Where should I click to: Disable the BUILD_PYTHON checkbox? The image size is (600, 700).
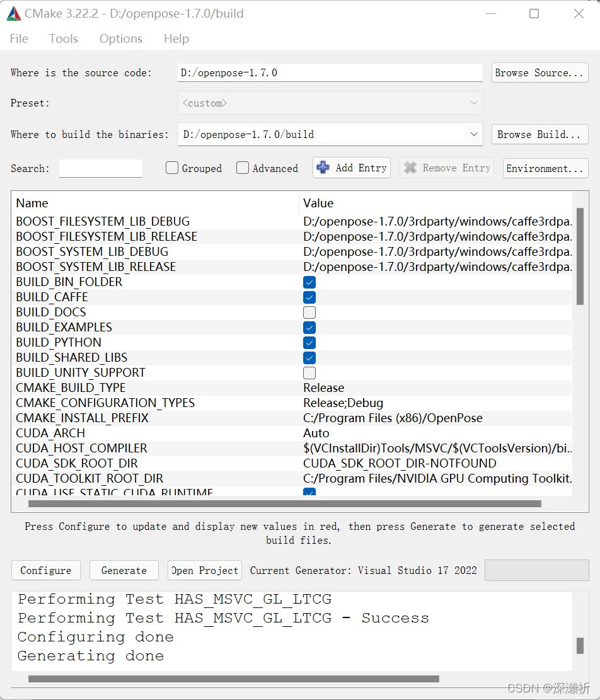(x=309, y=342)
